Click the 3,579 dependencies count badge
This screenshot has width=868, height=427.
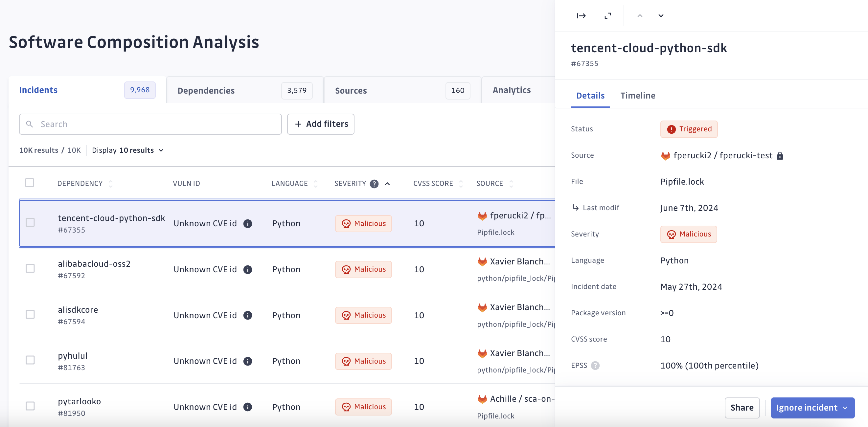(x=297, y=91)
